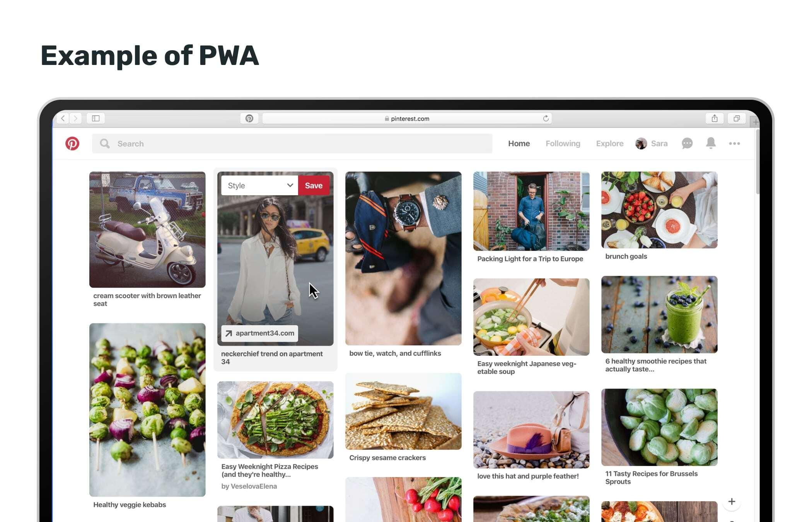Click the Save button on pin
The image size is (812, 522).
coord(312,185)
